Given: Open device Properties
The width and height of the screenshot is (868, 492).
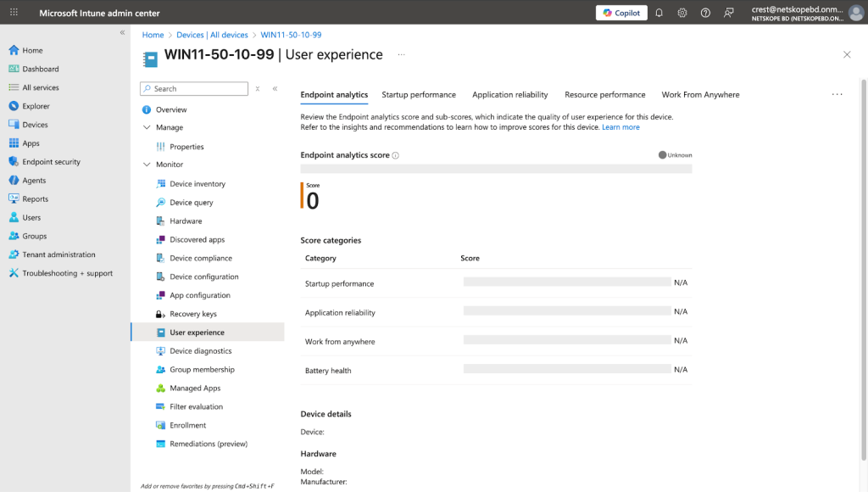Looking at the screenshot, I should (x=186, y=147).
